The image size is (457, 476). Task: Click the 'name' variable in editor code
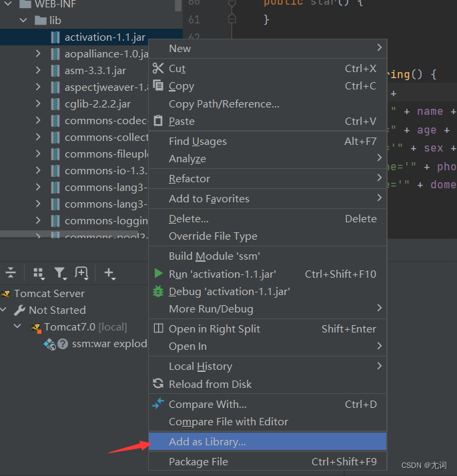pos(430,111)
